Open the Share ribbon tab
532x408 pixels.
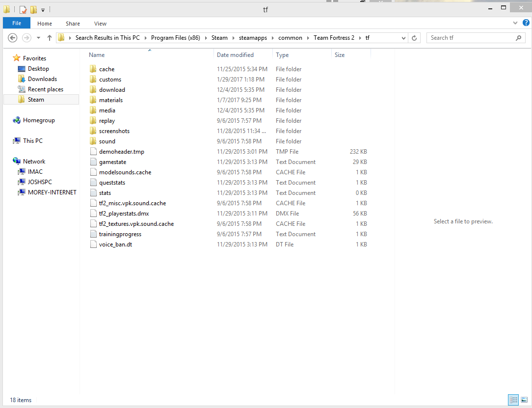click(x=73, y=24)
